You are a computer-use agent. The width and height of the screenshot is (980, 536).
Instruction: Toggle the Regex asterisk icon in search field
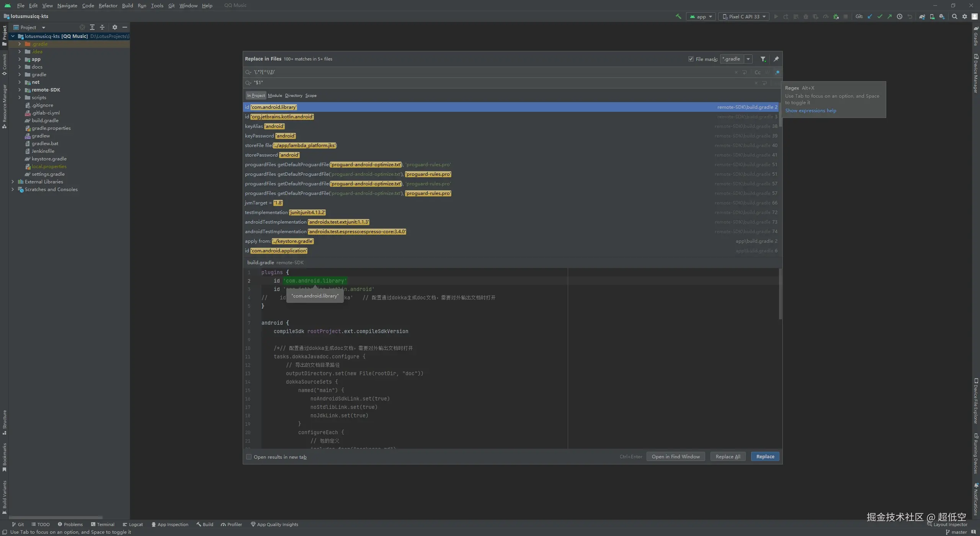777,72
